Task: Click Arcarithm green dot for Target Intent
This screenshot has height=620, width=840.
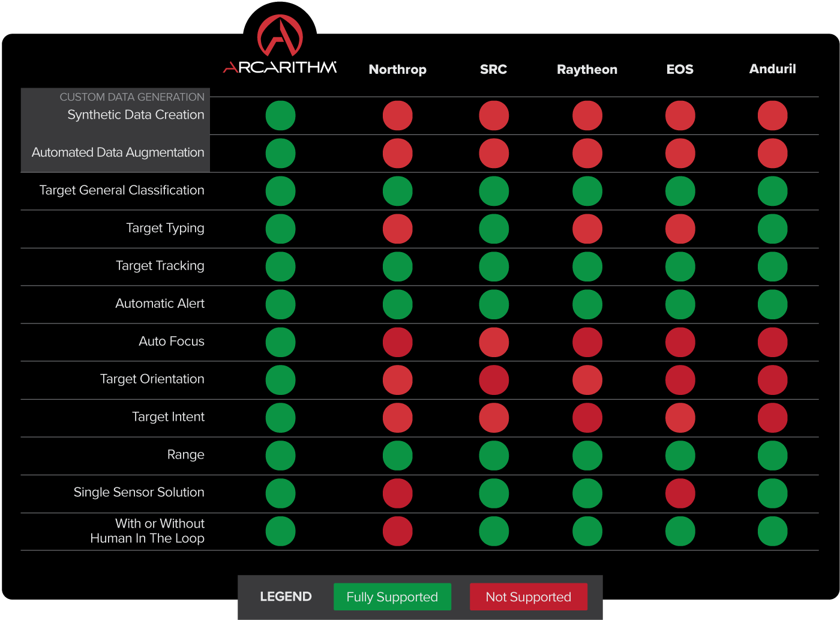Action: [x=281, y=418]
